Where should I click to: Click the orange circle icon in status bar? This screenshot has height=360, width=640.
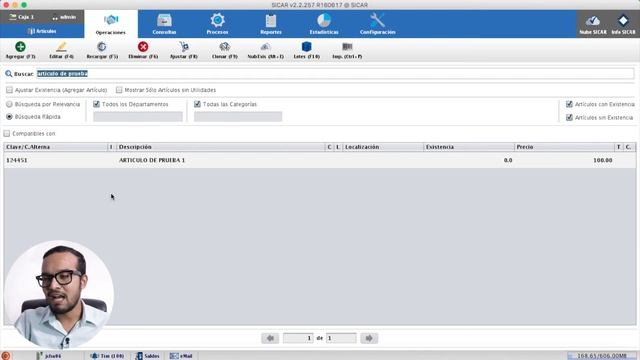6,356
